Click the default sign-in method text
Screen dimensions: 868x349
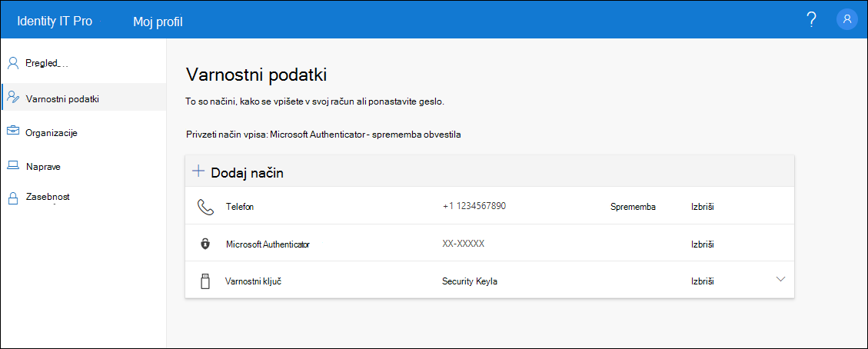(324, 135)
